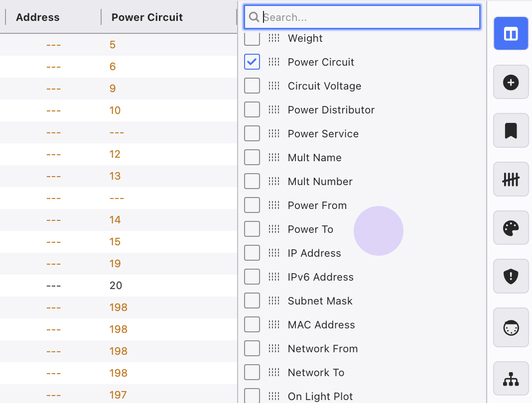Image resolution: width=532 pixels, height=403 pixels.
Task: Open the color palette sidebar icon
Action: (511, 228)
